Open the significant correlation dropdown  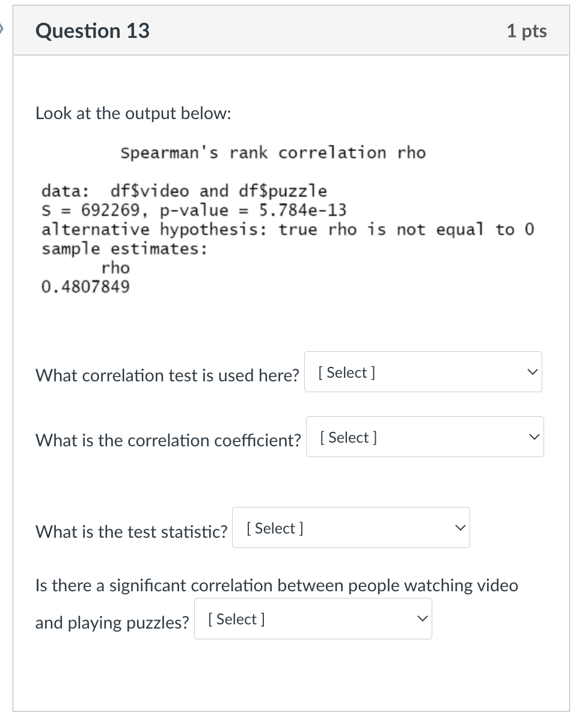(x=313, y=619)
